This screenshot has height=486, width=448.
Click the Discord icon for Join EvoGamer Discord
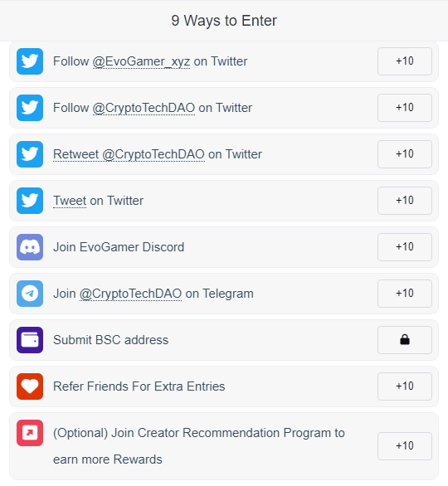30,247
